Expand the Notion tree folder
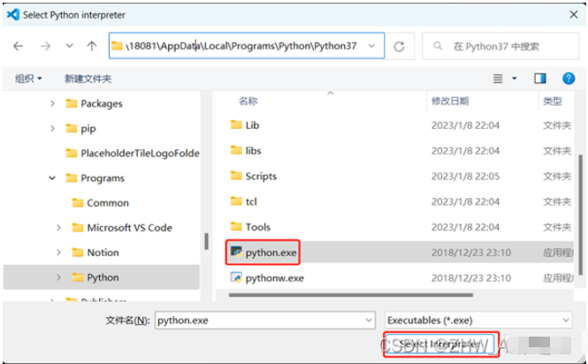 tap(59, 253)
